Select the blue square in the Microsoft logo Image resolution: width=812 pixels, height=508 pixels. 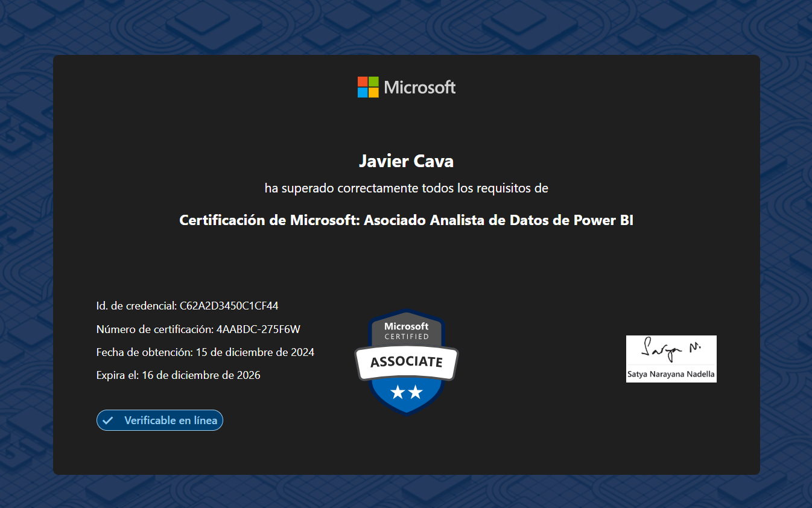tap(361, 92)
